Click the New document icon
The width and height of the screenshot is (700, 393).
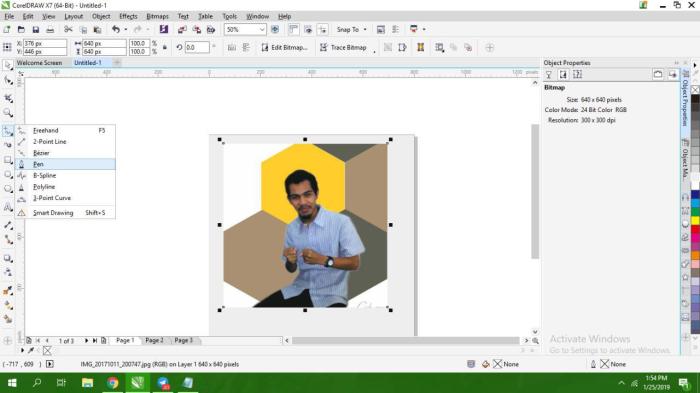[7, 29]
